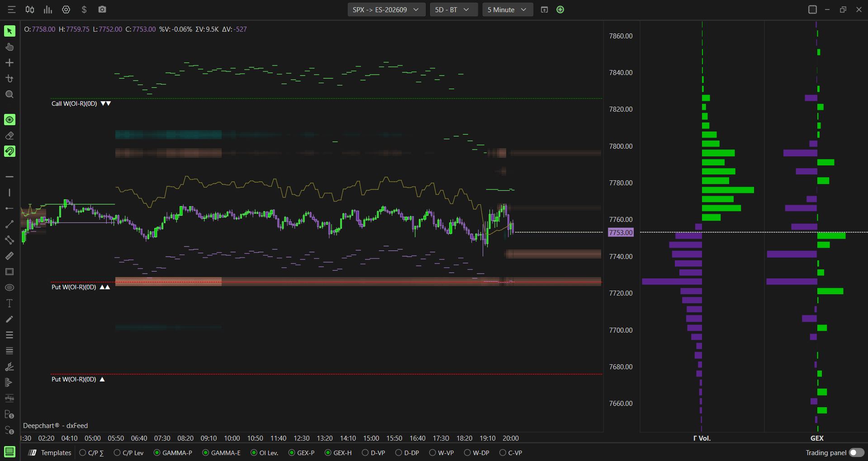The height and width of the screenshot is (461, 868).
Task: Toggle the GAMMA-P option
Action: click(173, 452)
